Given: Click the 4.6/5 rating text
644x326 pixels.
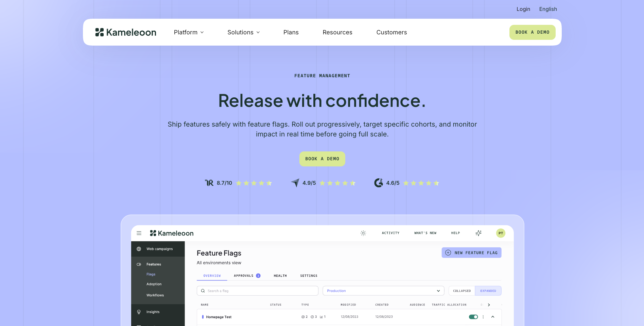Looking at the screenshot, I should (393, 183).
